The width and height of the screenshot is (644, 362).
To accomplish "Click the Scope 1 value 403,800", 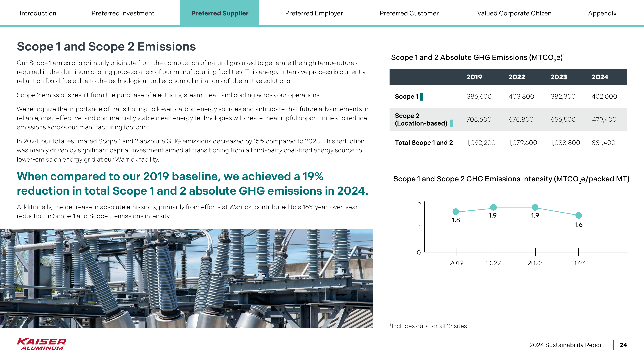I will click(x=521, y=96).
